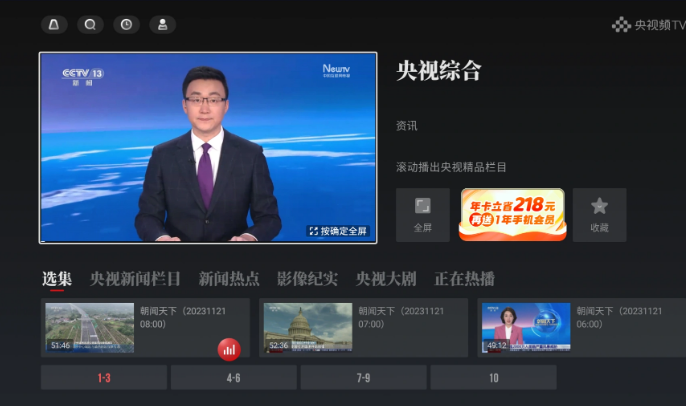Screen dimensions: 686x406
Task: Open the 朝闻天下 06:00 episode thumbnail
Action: [x=526, y=328]
